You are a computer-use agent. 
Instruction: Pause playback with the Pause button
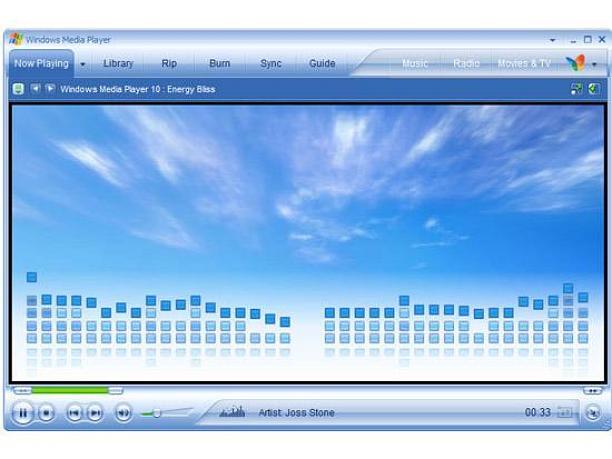(x=23, y=413)
